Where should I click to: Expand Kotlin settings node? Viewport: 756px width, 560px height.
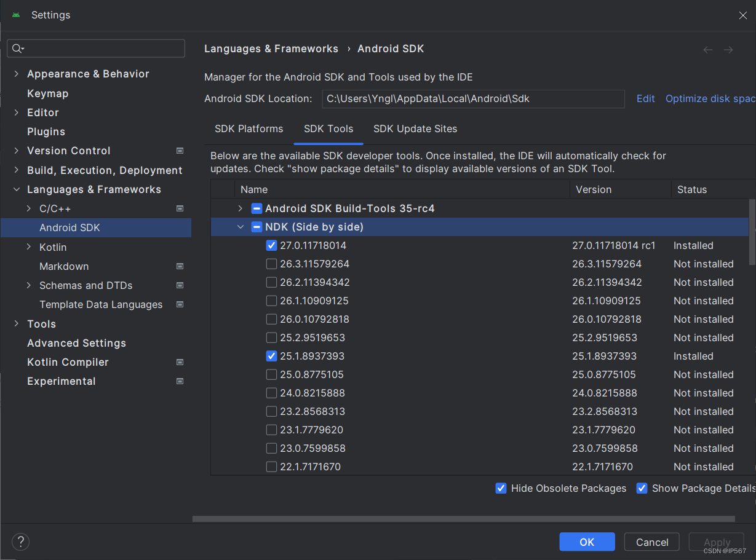click(x=29, y=247)
